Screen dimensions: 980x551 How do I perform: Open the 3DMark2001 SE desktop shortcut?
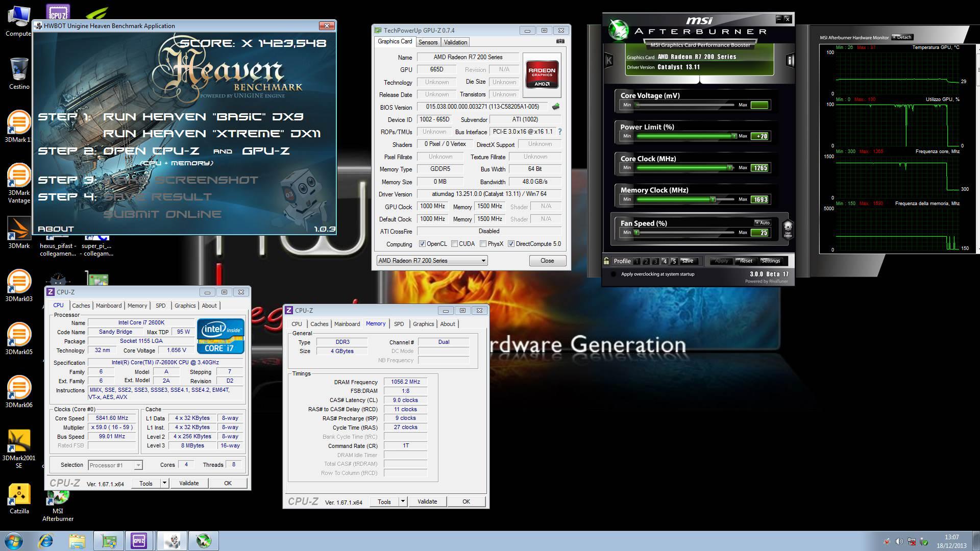pyautogui.click(x=19, y=449)
